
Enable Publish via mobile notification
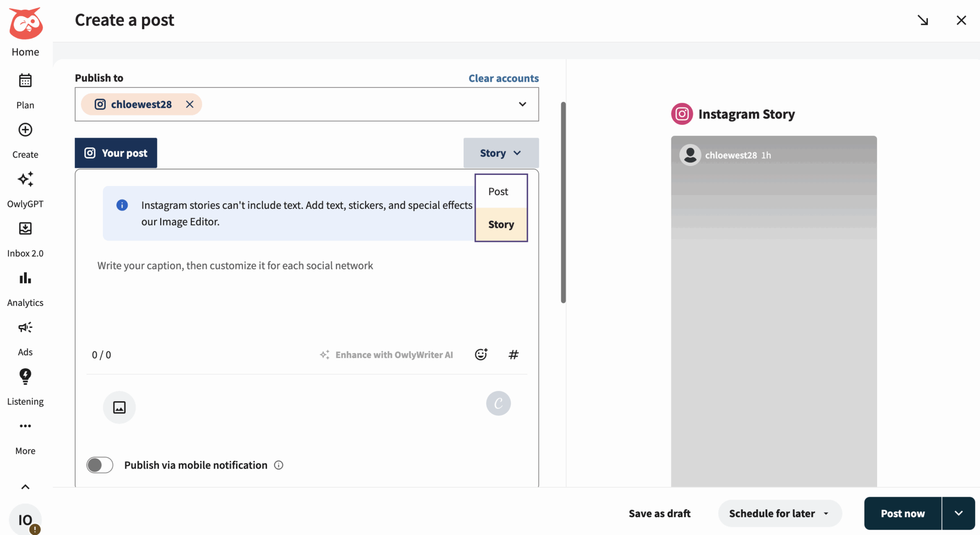click(x=100, y=464)
